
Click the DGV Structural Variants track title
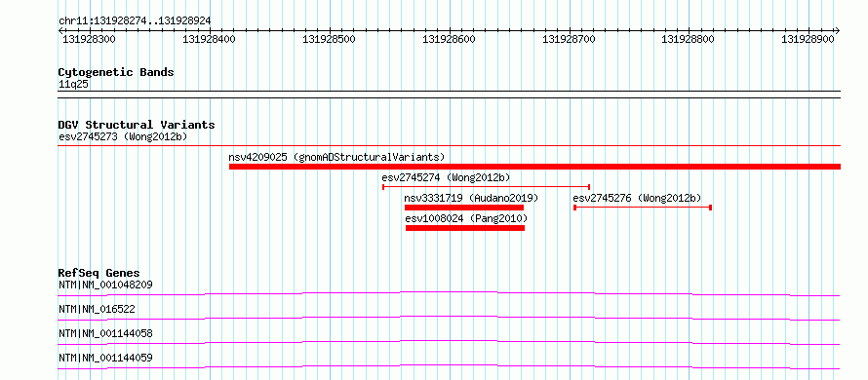point(137,125)
